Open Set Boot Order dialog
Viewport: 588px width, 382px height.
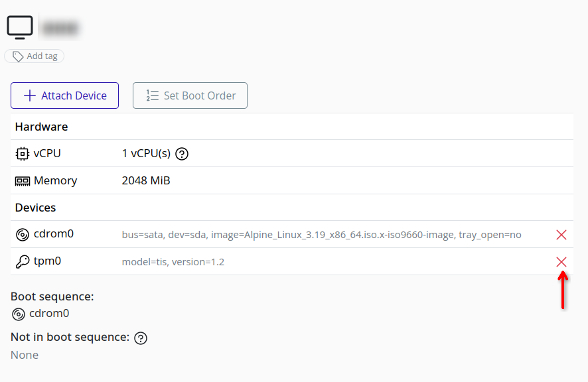point(190,95)
